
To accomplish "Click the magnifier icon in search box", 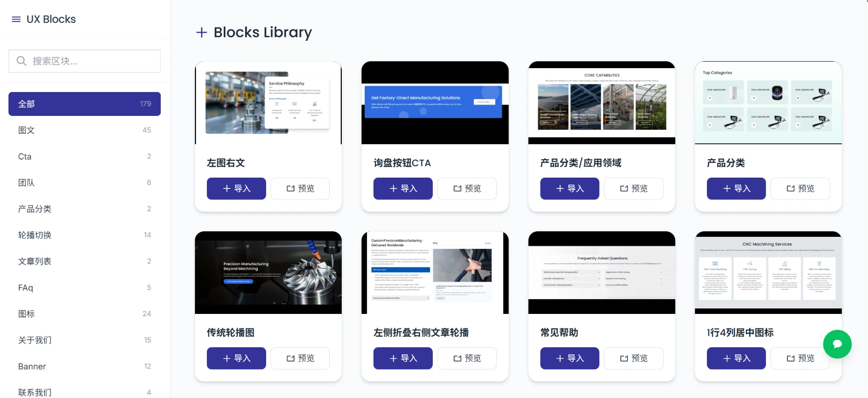I will tap(21, 61).
